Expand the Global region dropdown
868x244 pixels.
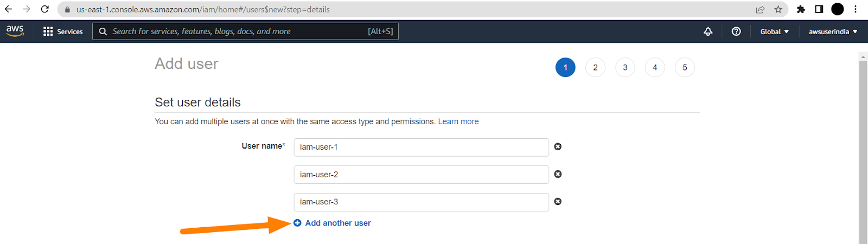coord(774,31)
